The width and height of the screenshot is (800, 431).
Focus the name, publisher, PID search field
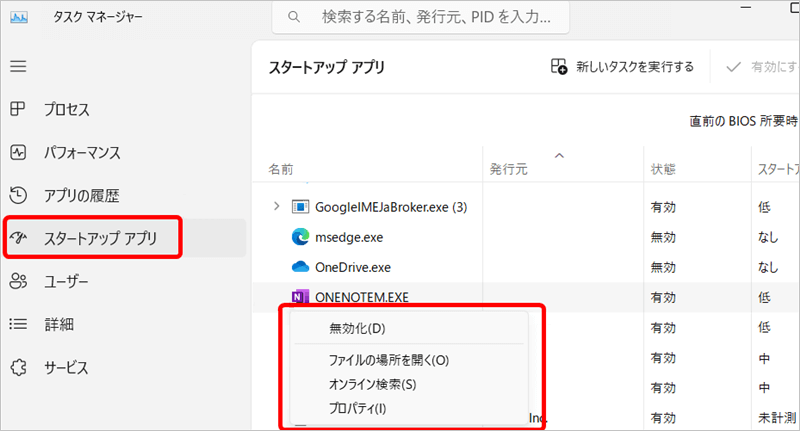click(421, 17)
